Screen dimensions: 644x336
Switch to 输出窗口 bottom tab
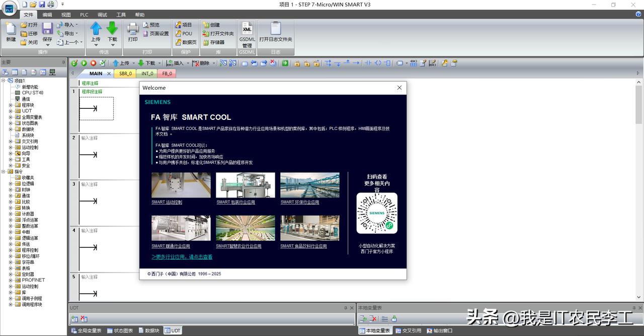coord(439,330)
